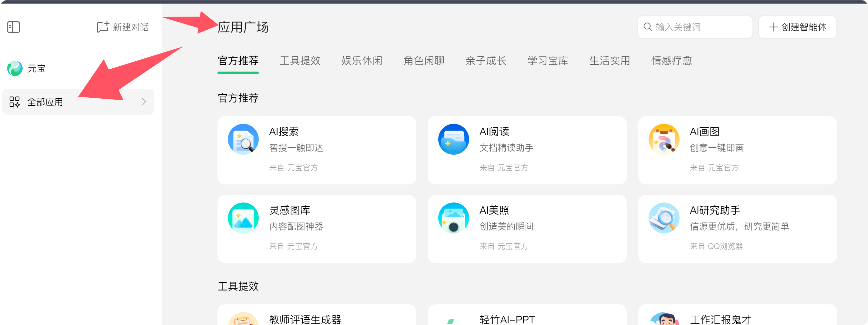Select the AI画图 paintbrush icon
Viewport: 868px width, 325px height.
pyautogui.click(x=663, y=139)
